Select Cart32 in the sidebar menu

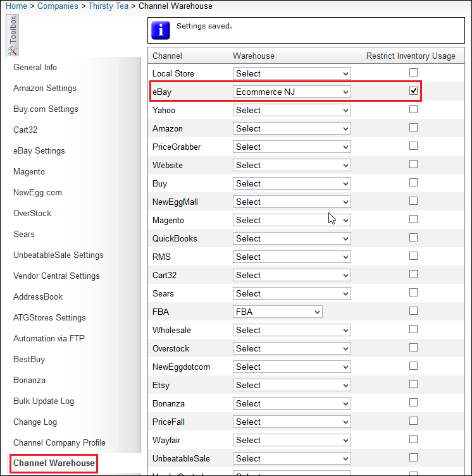click(25, 130)
